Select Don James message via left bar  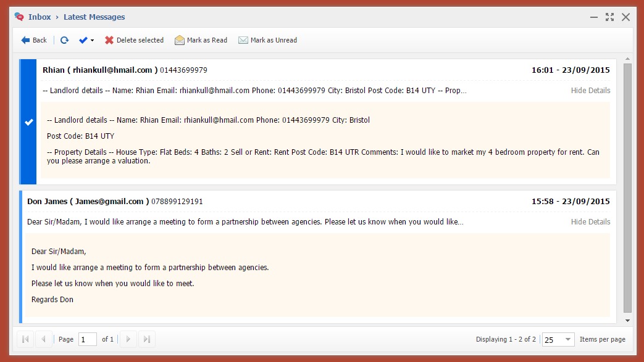pyautogui.click(x=21, y=257)
